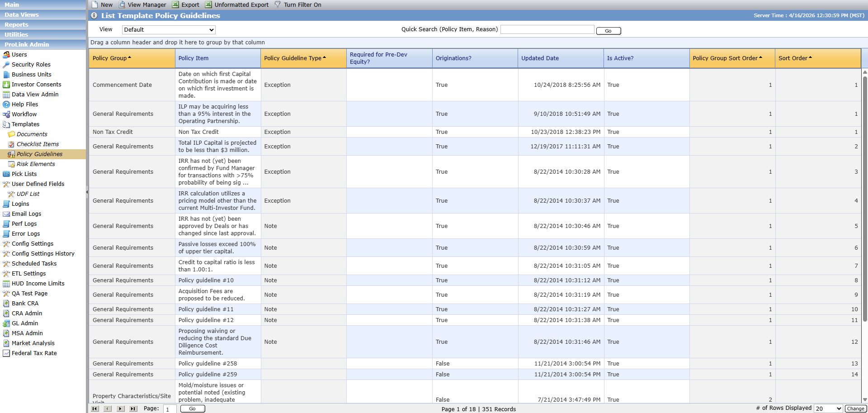868x413 pixels.
Task: Sort by Updated Date column header
Action: (x=561, y=58)
